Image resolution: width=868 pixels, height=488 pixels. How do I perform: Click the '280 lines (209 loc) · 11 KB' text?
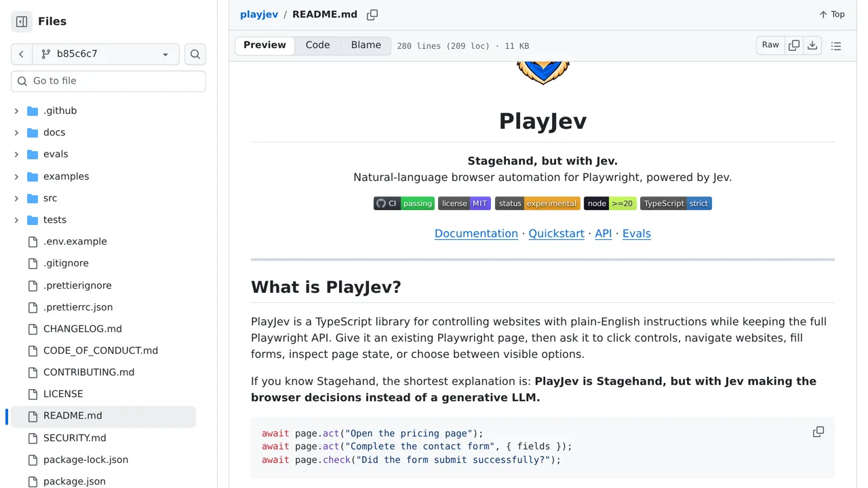pyautogui.click(x=463, y=46)
